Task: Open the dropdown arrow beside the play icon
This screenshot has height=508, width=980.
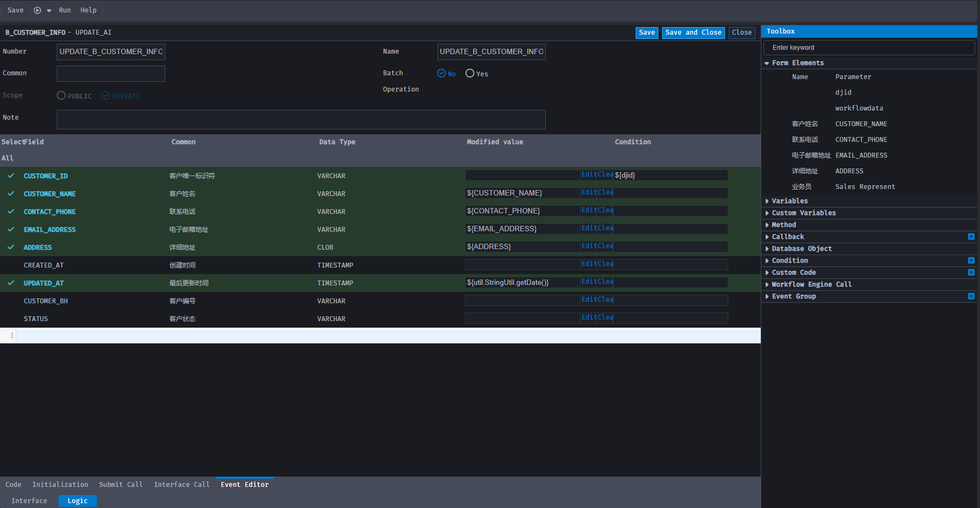Action: click(x=49, y=11)
